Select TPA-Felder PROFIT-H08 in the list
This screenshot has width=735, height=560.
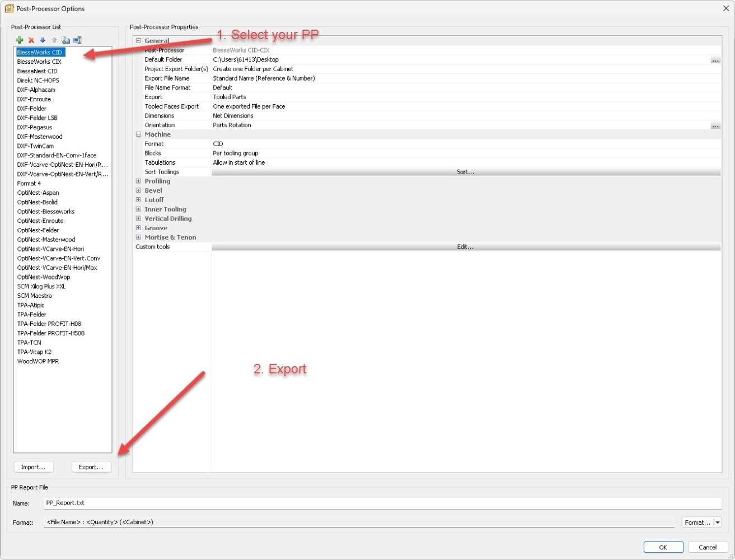click(x=49, y=324)
